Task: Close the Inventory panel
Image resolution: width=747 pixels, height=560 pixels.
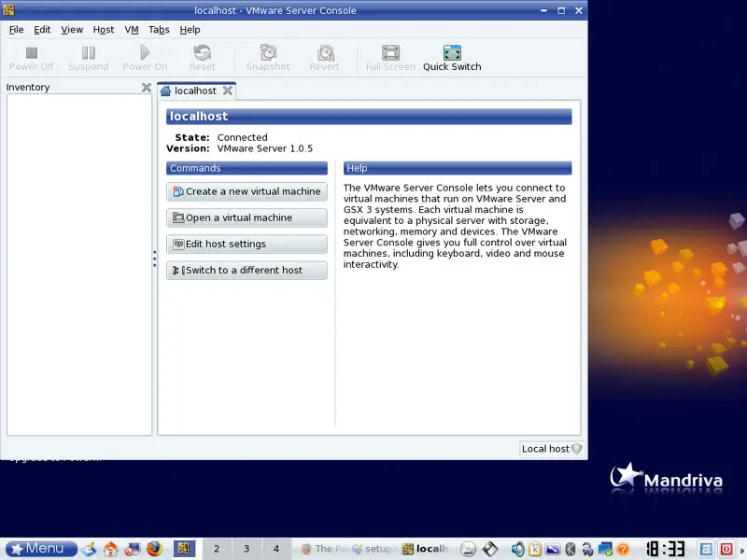Action: click(x=147, y=88)
